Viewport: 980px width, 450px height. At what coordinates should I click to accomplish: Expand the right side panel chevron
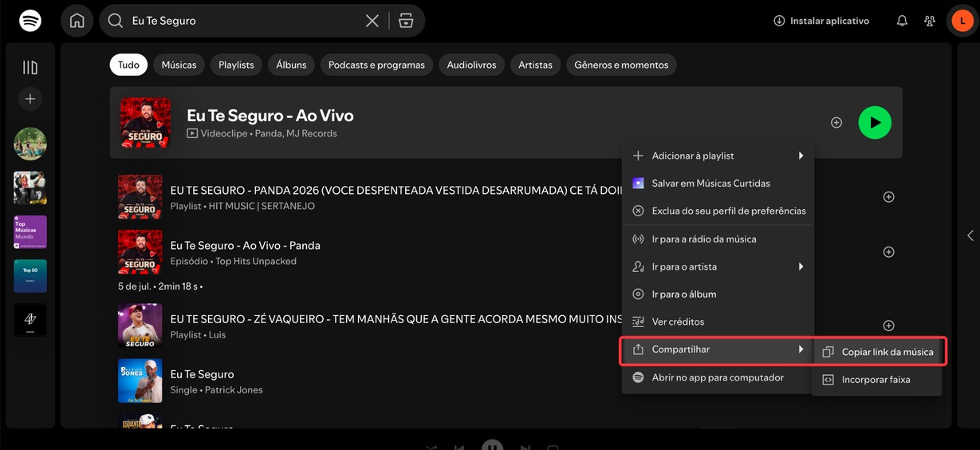(970, 235)
